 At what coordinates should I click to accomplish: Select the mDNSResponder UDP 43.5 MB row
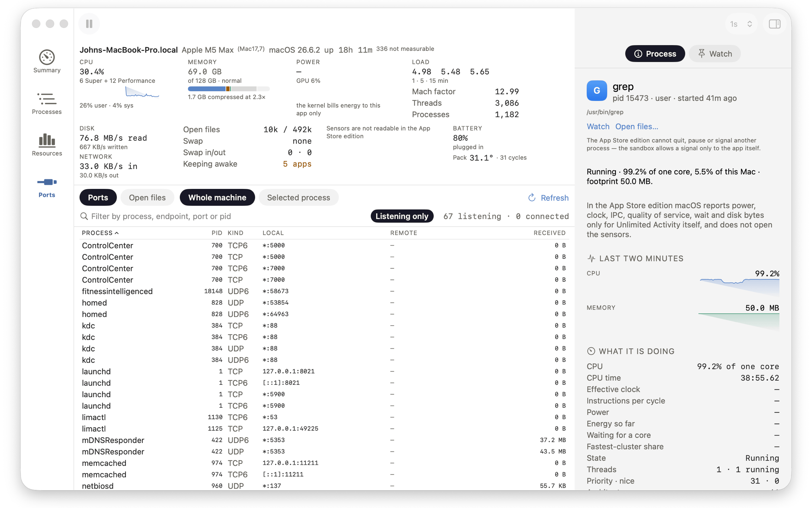pyautogui.click(x=324, y=451)
